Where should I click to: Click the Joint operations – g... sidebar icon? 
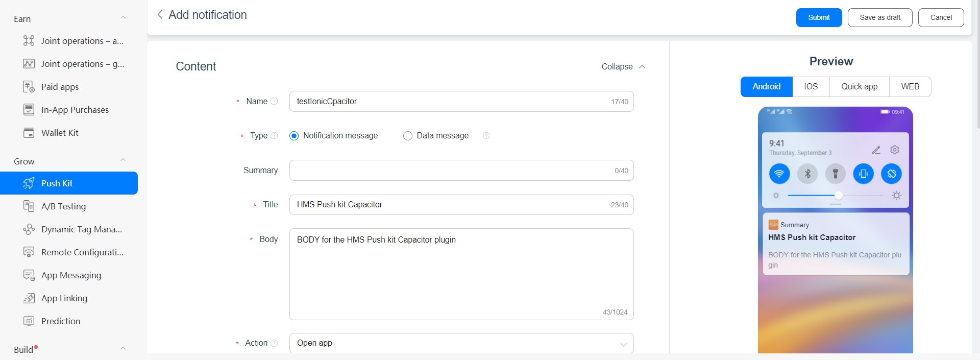click(x=29, y=64)
